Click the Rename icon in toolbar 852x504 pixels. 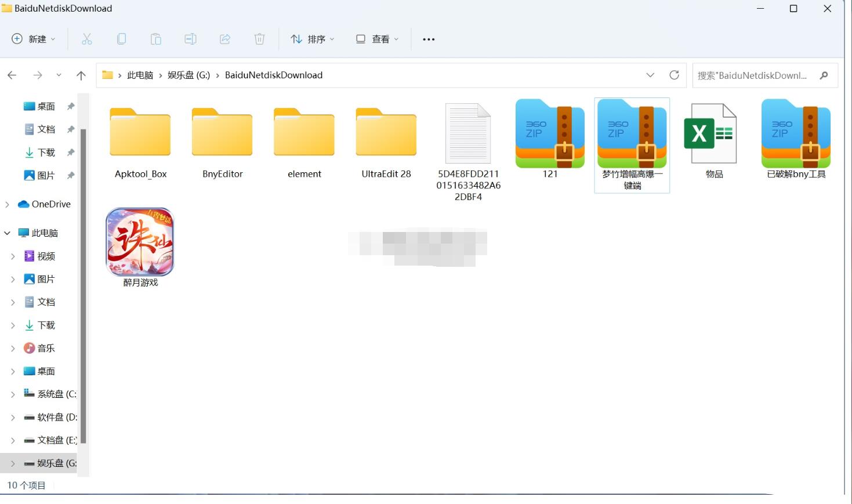tap(190, 39)
